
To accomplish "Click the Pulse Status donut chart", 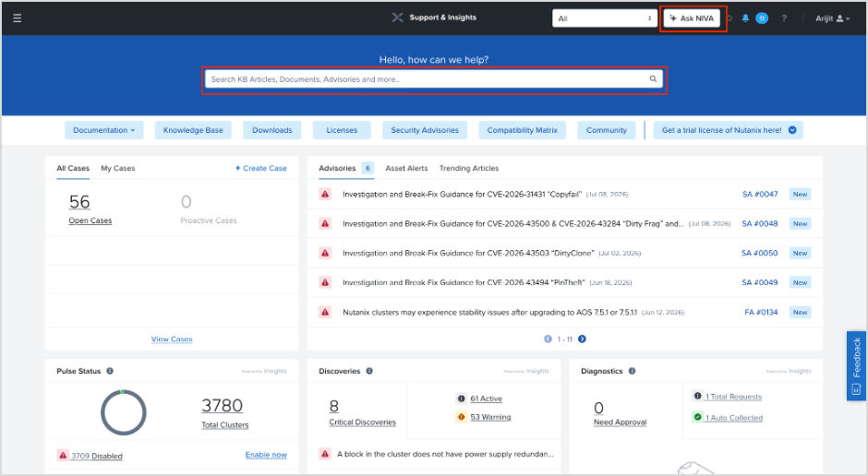I will point(124,412).
